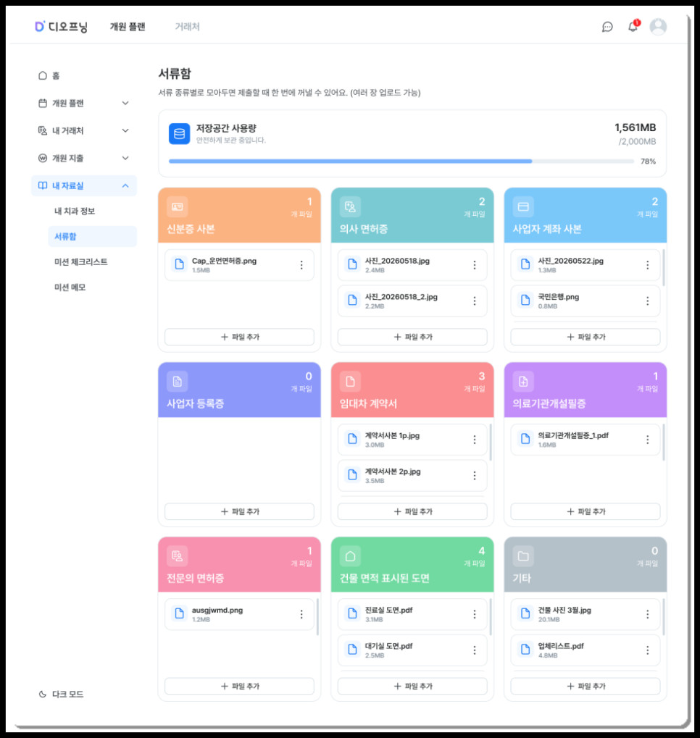The height and width of the screenshot is (738, 700).
Task: Click the 기타 folder icon
Action: tap(523, 555)
